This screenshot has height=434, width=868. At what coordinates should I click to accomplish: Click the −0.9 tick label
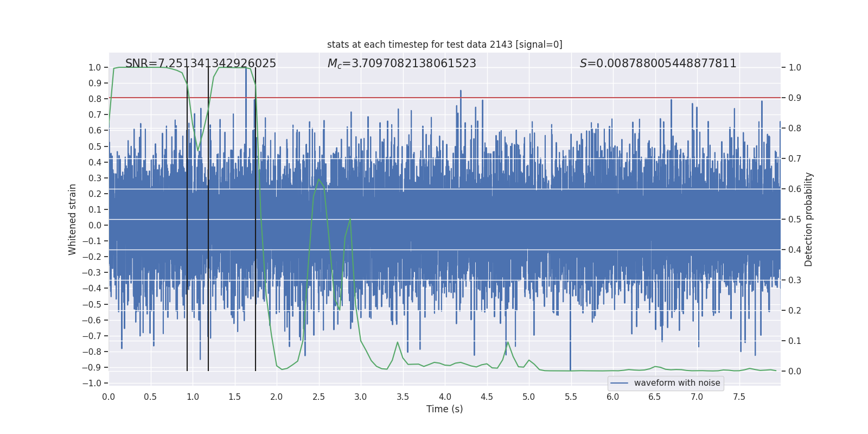click(92, 367)
